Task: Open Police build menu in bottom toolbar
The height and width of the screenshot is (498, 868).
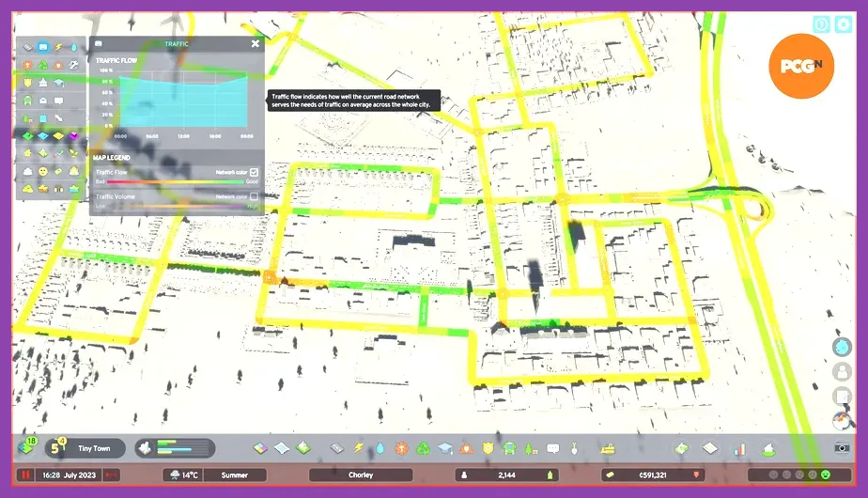Action: pos(488,447)
